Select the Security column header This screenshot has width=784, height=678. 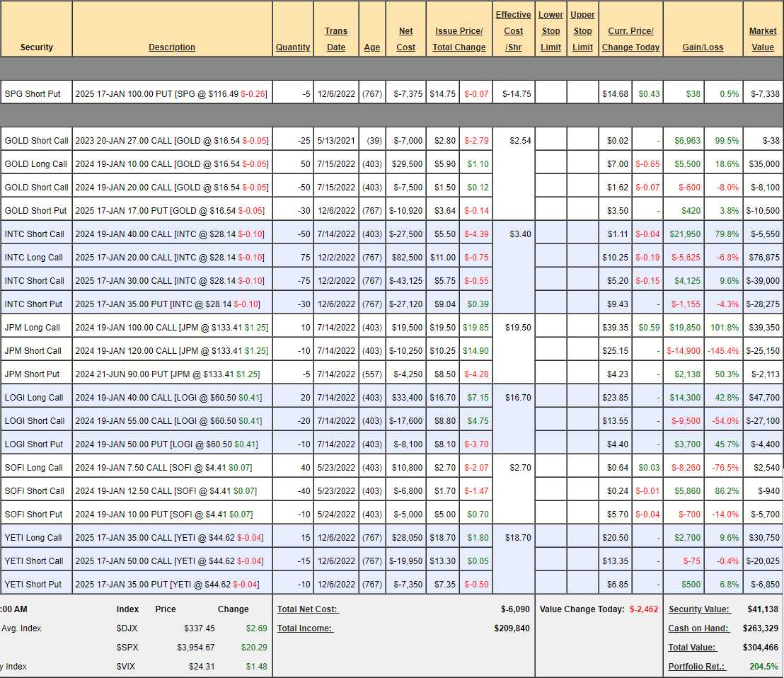tap(36, 47)
